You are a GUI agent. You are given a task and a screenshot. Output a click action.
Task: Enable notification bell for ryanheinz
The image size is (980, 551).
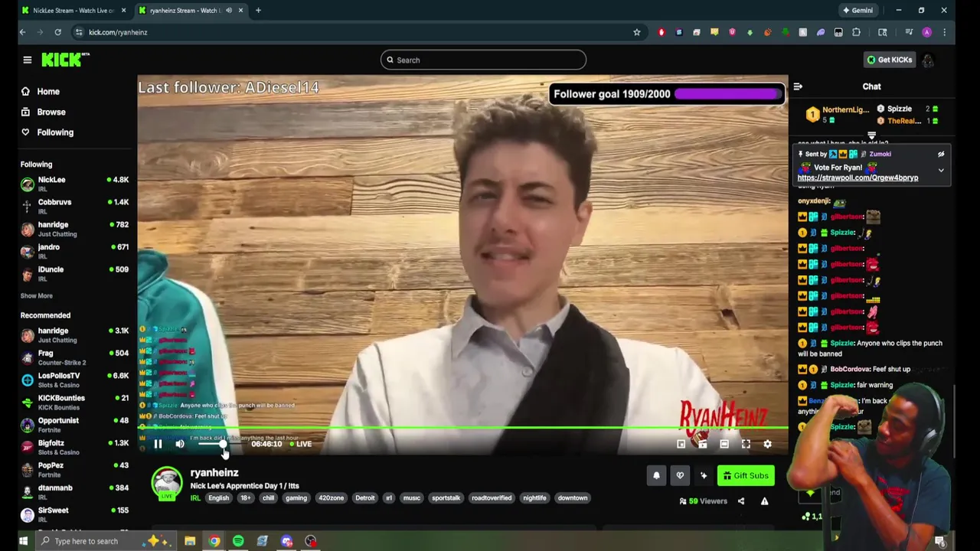point(656,475)
